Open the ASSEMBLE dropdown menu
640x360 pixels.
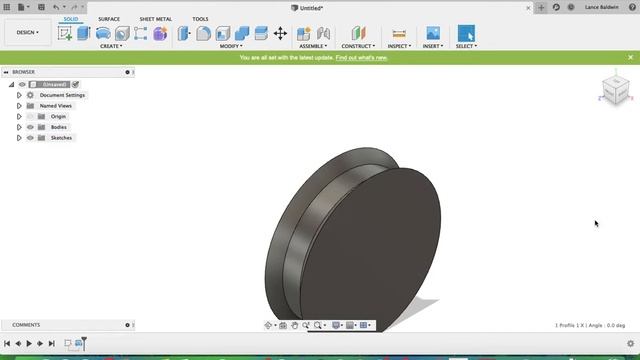click(x=313, y=46)
